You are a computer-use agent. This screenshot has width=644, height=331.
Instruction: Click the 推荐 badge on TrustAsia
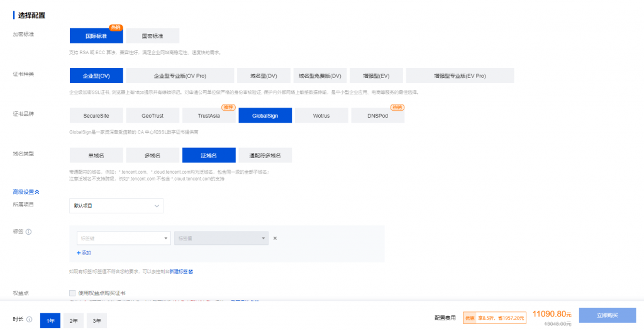click(228, 107)
